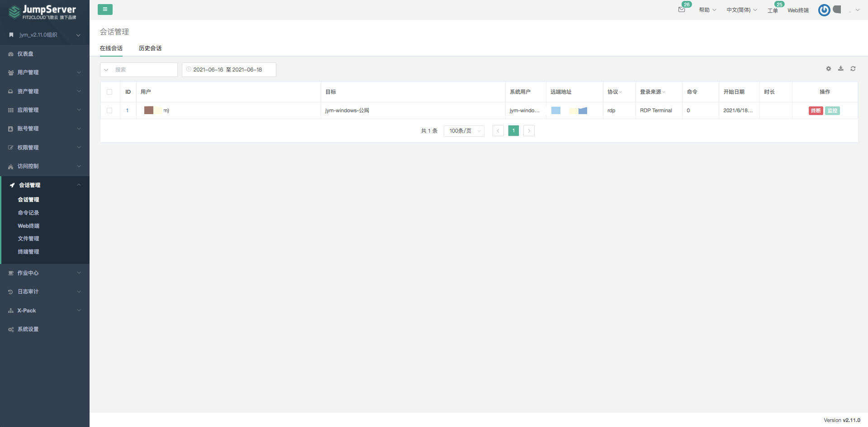This screenshot has height=427, width=868.
Task: Refresh the session table
Action: 853,69
